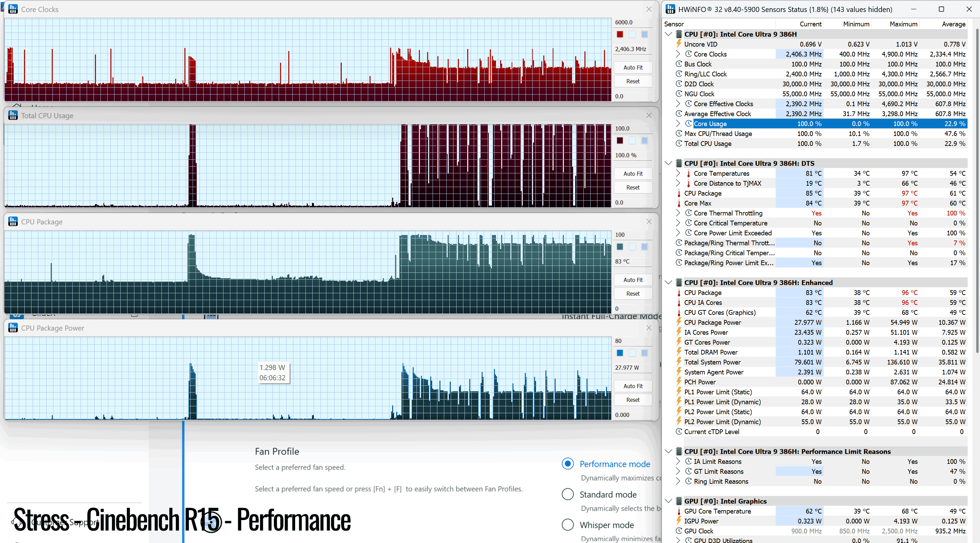Click the Sensor column header
Screen dimensions: 980x543
(x=674, y=24)
